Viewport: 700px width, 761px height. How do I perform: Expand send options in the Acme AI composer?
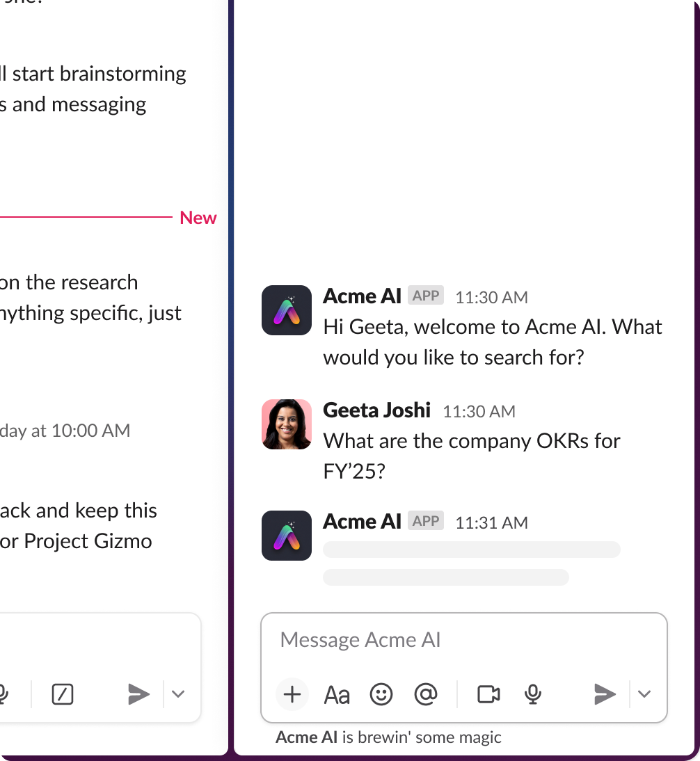(644, 694)
